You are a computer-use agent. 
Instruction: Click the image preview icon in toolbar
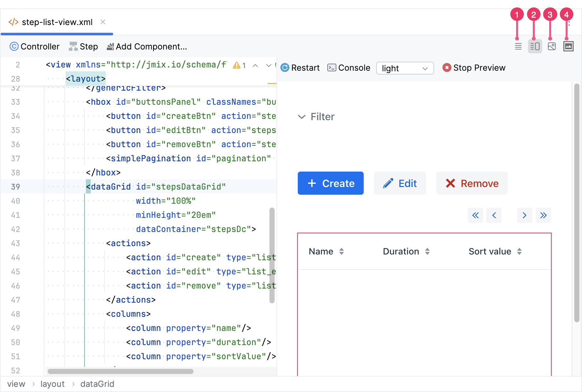[x=568, y=46]
